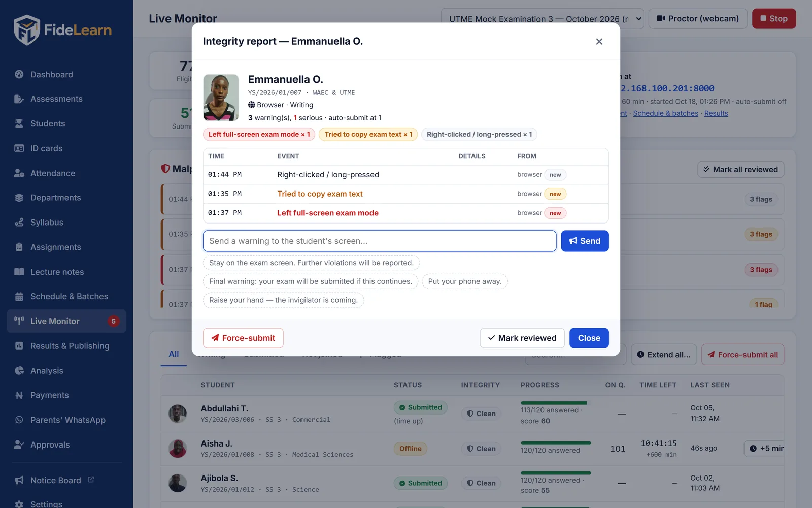
Task: Open Assessments from the sidebar
Action: [x=66, y=99]
